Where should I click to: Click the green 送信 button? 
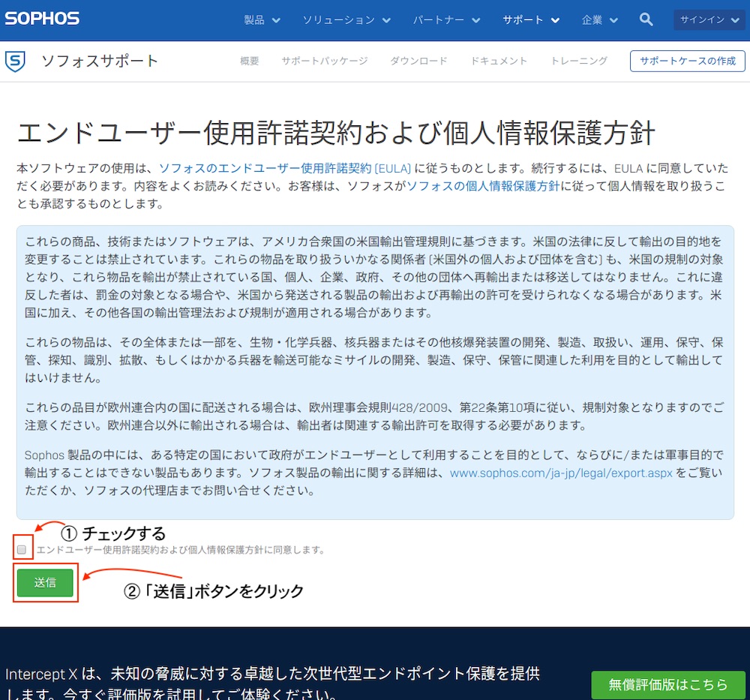pyautogui.click(x=45, y=582)
